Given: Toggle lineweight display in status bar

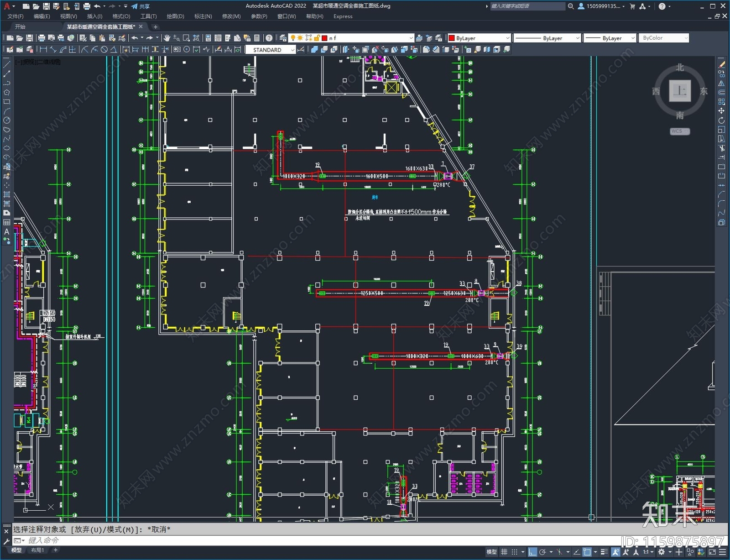Looking at the screenshot, I should tap(605, 552).
